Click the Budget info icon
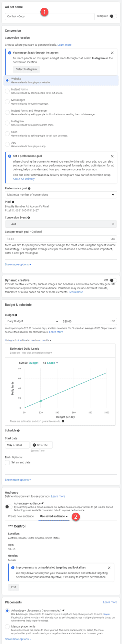The width and height of the screenshot is (122, 644). [16, 315]
